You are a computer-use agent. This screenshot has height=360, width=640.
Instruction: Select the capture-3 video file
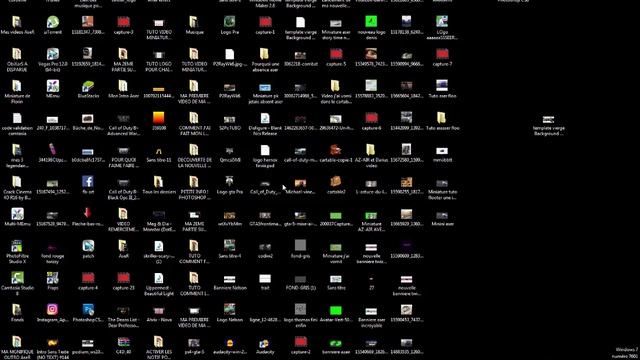coord(123,22)
